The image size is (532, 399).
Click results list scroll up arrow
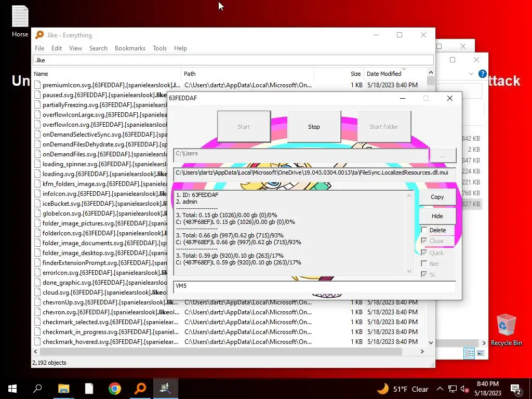[x=431, y=73]
